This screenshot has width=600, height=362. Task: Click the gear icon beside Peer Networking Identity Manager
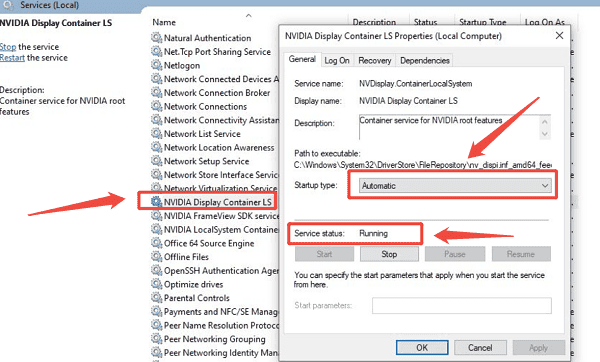click(156, 352)
